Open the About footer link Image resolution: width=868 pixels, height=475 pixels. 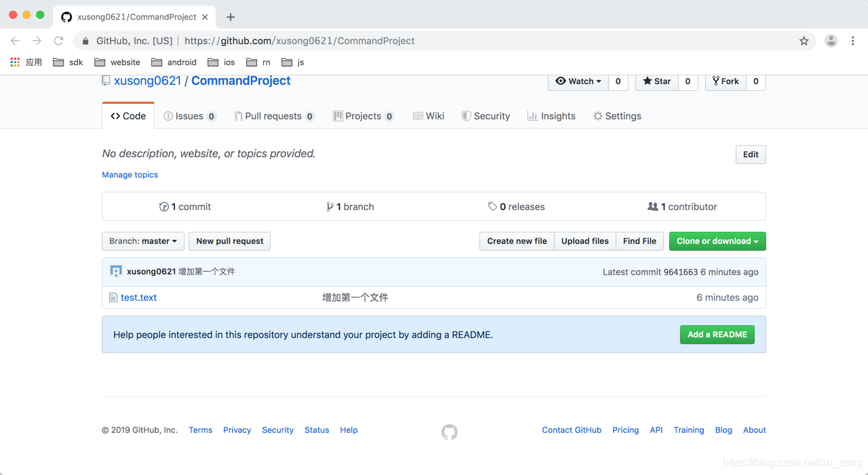coord(755,430)
